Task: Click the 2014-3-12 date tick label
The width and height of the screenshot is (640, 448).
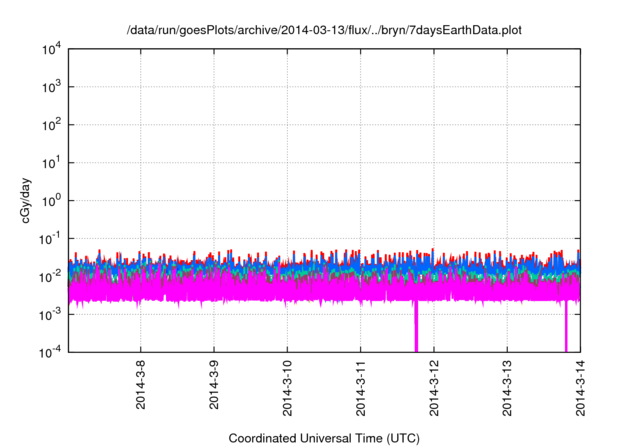Action: click(x=434, y=388)
